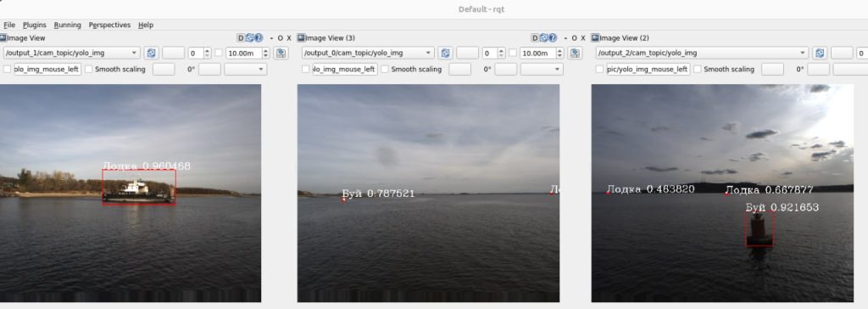The image size is (868, 309).
Task: Open the Perspectives menu
Action: click(109, 25)
